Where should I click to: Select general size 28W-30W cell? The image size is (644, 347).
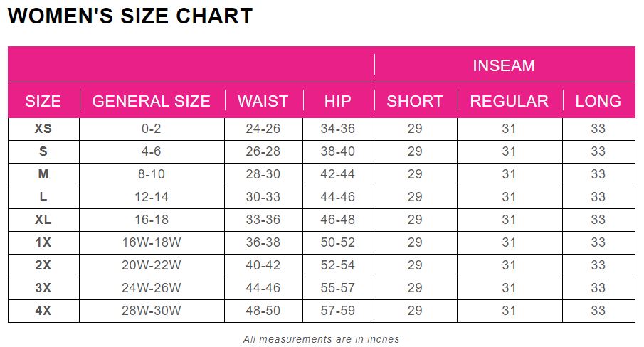pos(152,311)
